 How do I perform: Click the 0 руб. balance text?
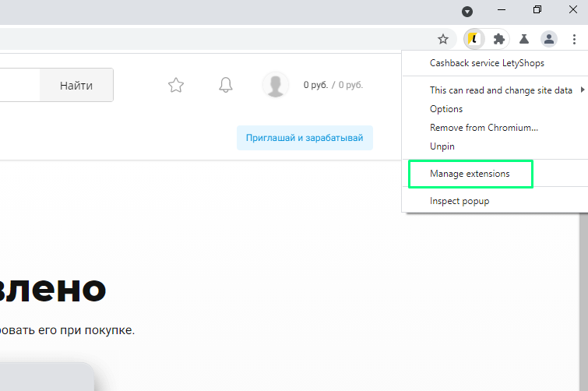coord(315,85)
